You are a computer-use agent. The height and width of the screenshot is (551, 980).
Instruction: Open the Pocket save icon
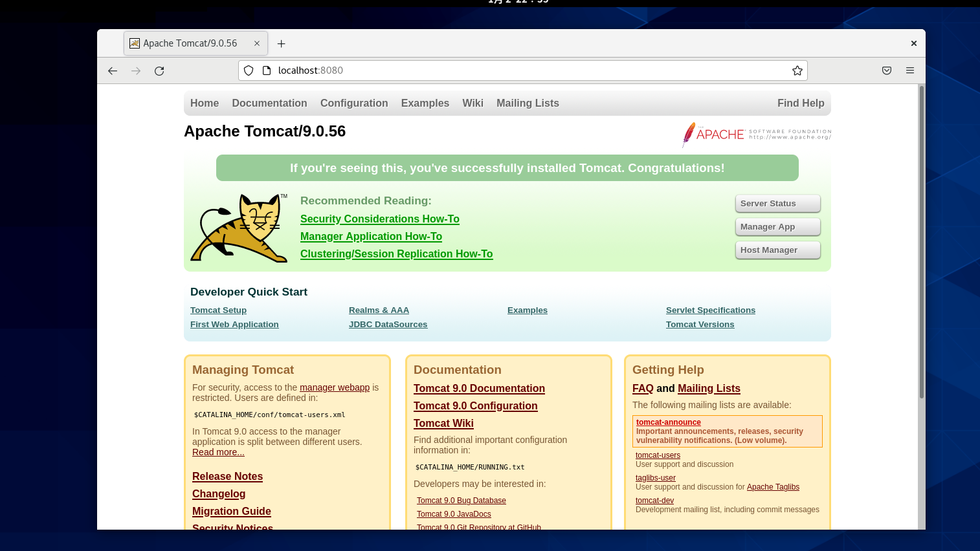[887, 70]
